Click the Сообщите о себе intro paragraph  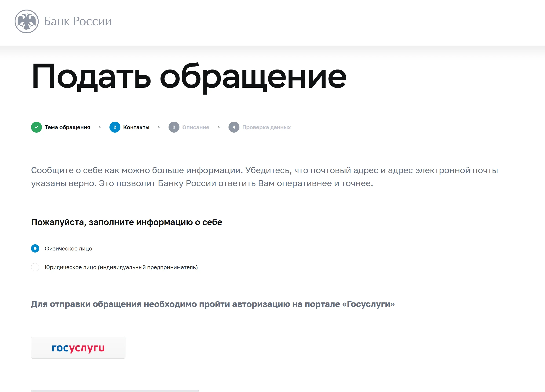[264, 177]
